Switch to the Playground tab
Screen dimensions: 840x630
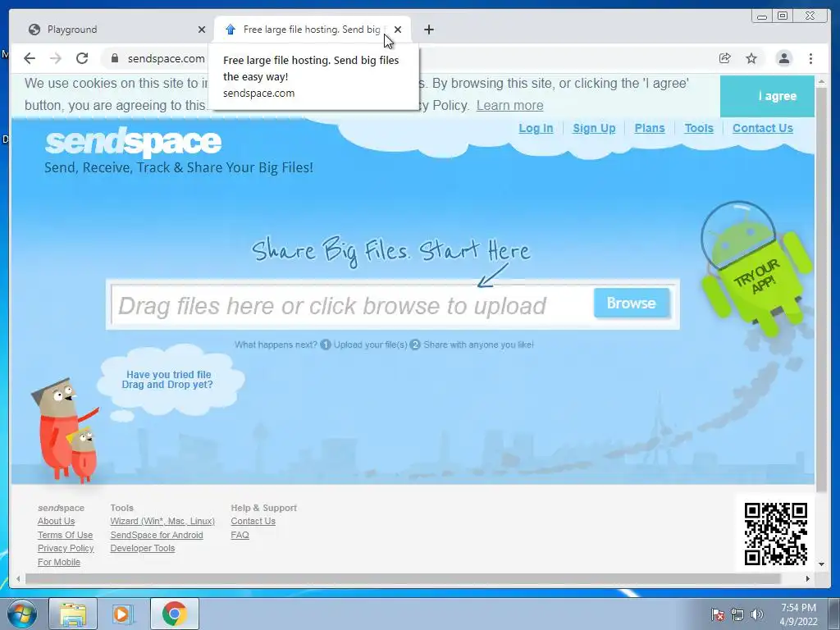[112, 30]
